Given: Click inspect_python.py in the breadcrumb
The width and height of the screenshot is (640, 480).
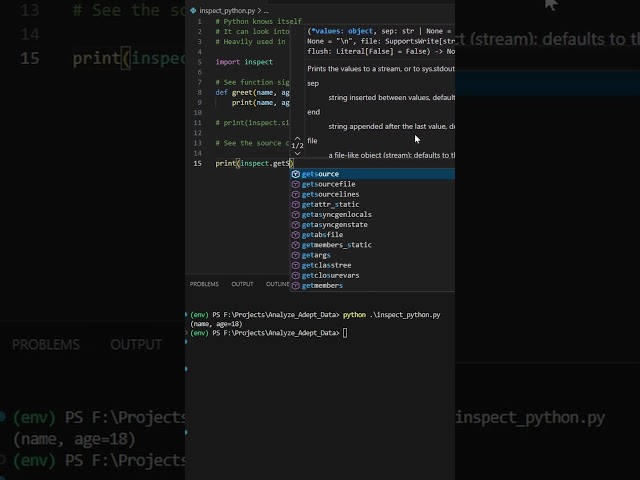Looking at the screenshot, I should point(227,11).
